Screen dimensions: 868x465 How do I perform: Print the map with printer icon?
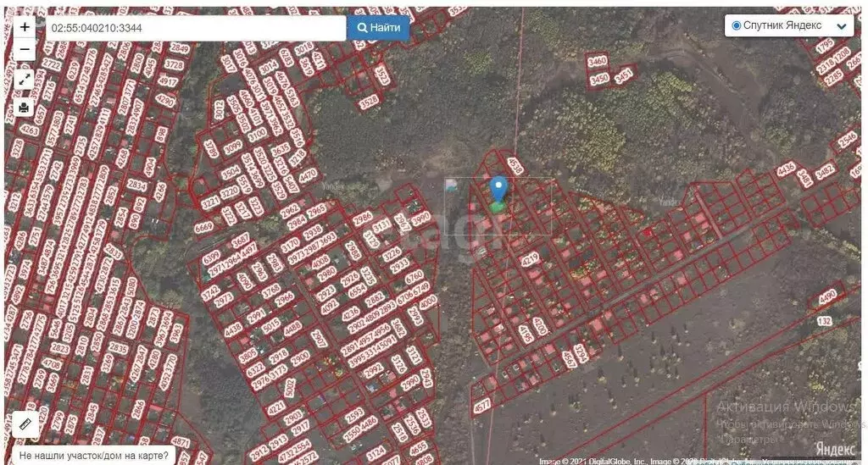(25, 108)
